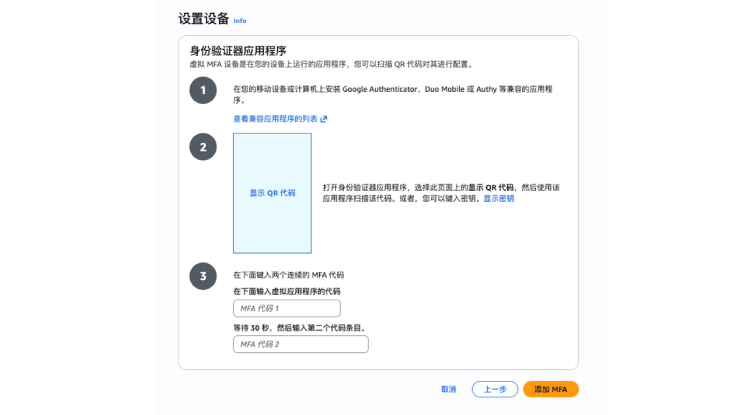Click the step 3 number circle
Image resolution: width=739 pixels, height=415 pixels.
[x=203, y=277]
